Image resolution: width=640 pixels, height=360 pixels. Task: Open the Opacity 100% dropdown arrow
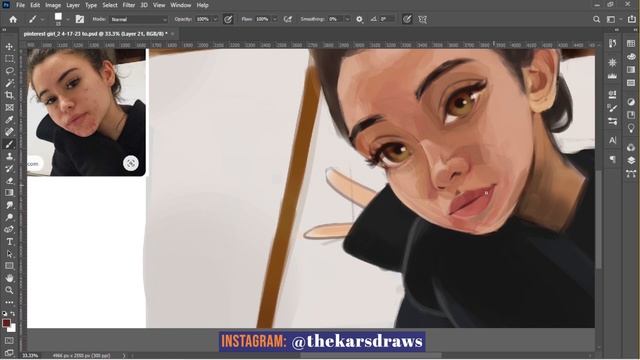(x=215, y=19)
